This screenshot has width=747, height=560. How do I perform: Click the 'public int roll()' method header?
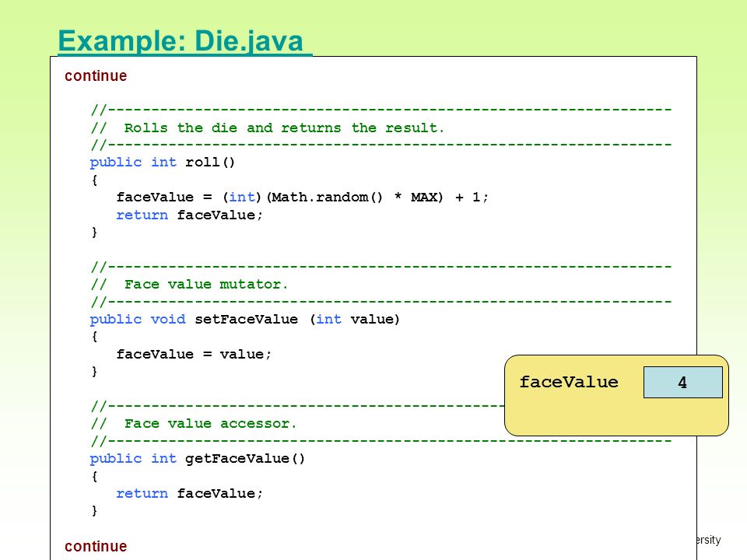tap(163, 163)
